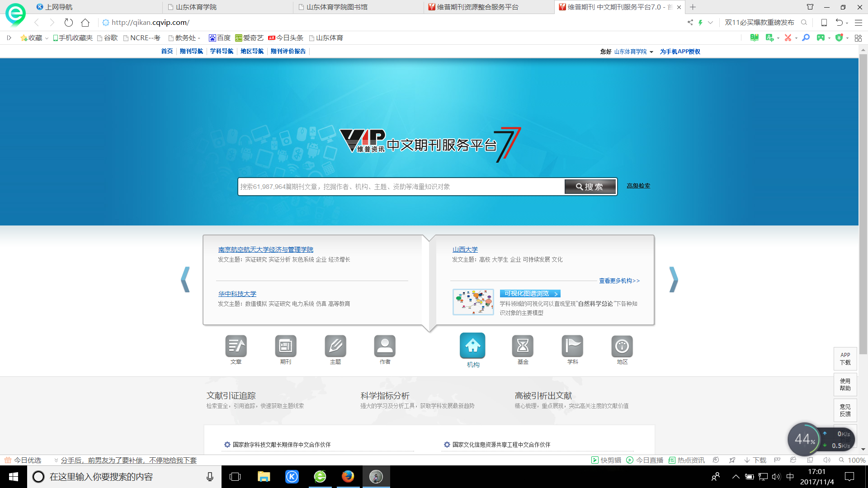Open the 学科导航 nav menu item
This screenshot has height=488, width=868.
pos(222,52)
